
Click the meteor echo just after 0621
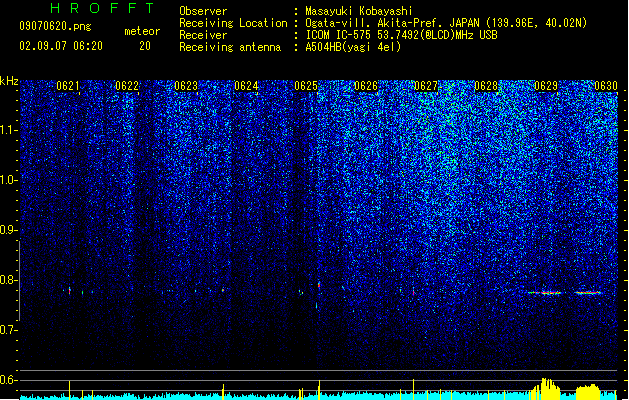click(x=70, y=290)
